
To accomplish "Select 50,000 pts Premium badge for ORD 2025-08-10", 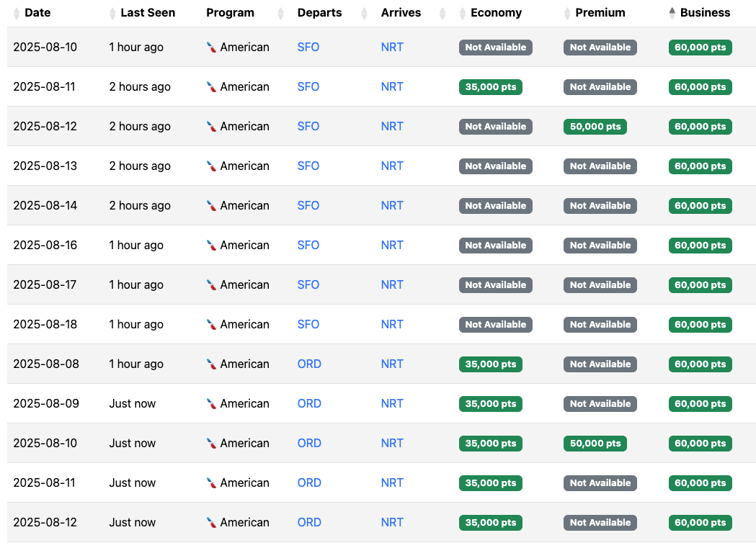I will 595,444.
